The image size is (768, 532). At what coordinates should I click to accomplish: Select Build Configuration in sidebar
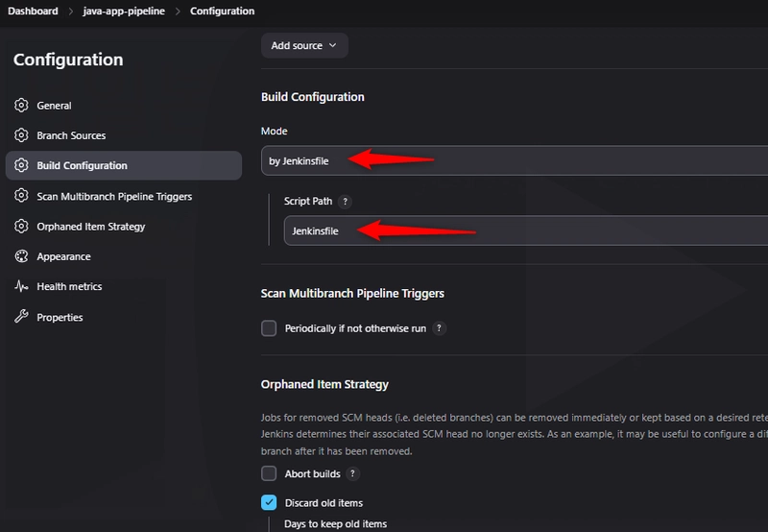pos(124,165)
